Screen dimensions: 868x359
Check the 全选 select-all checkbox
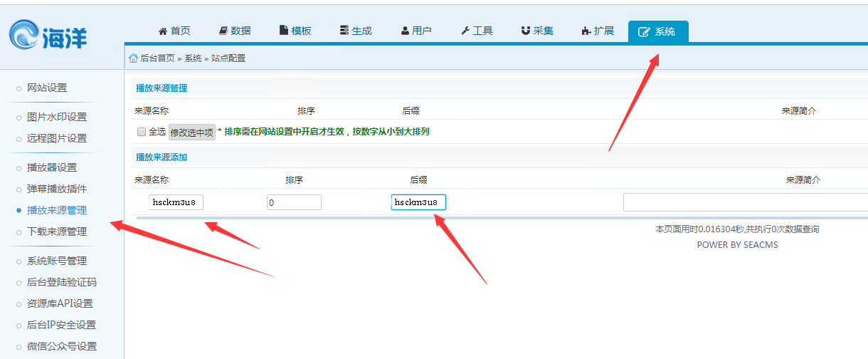pos(142,132)
